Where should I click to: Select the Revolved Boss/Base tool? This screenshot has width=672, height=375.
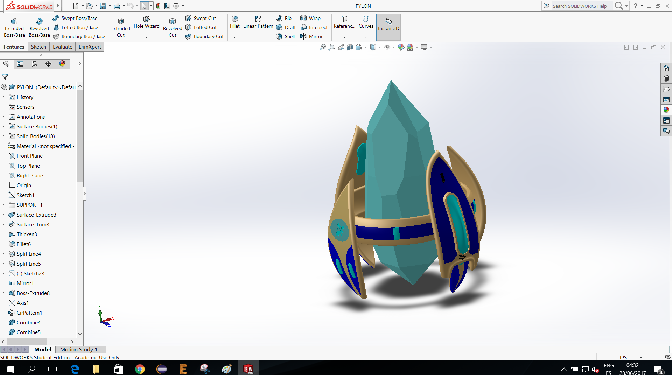pyautogui.click(x=39, y=27)
